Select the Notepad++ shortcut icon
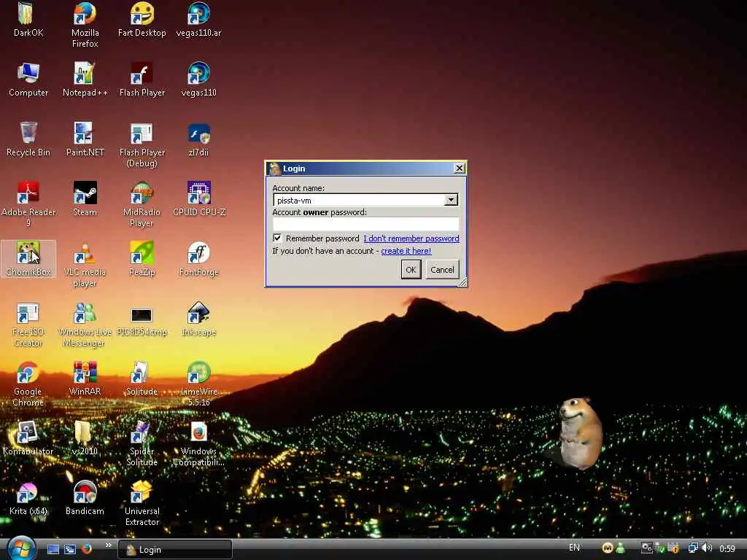The image size is (747, 560). coord(85,74)
